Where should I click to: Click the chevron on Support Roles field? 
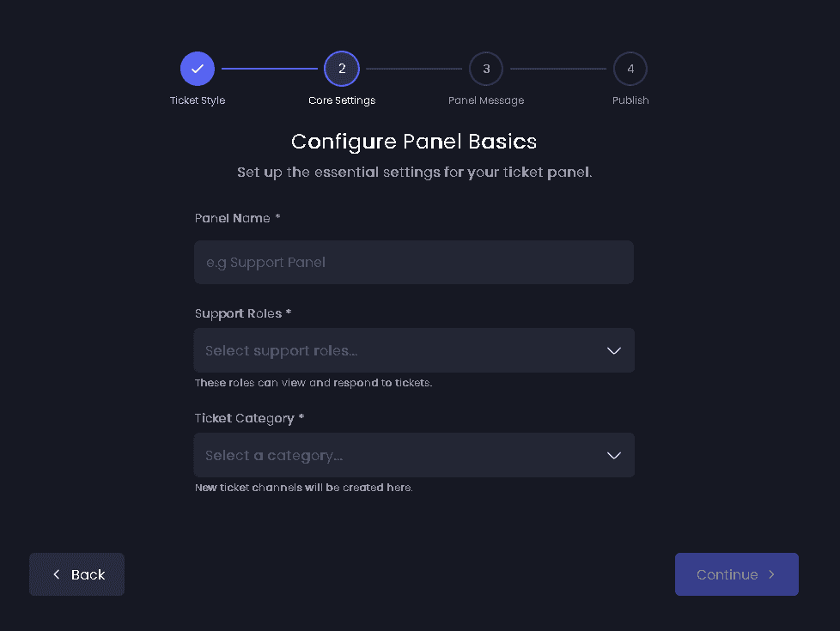click(613, 350)
